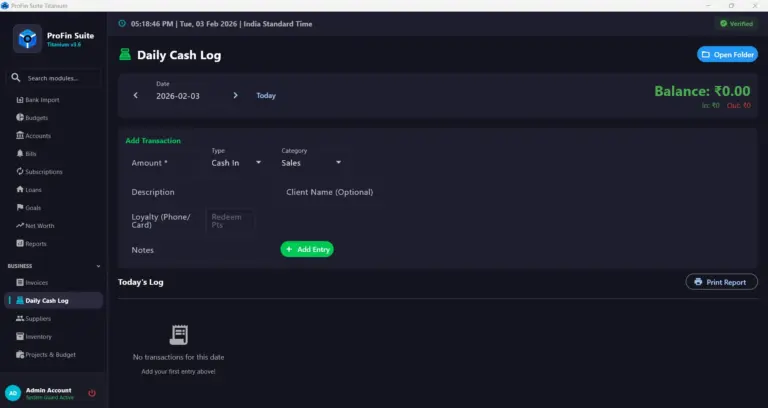Expand the Type Cash In dropdown
The width and height of the screenshot is (768, 408).
258,162
